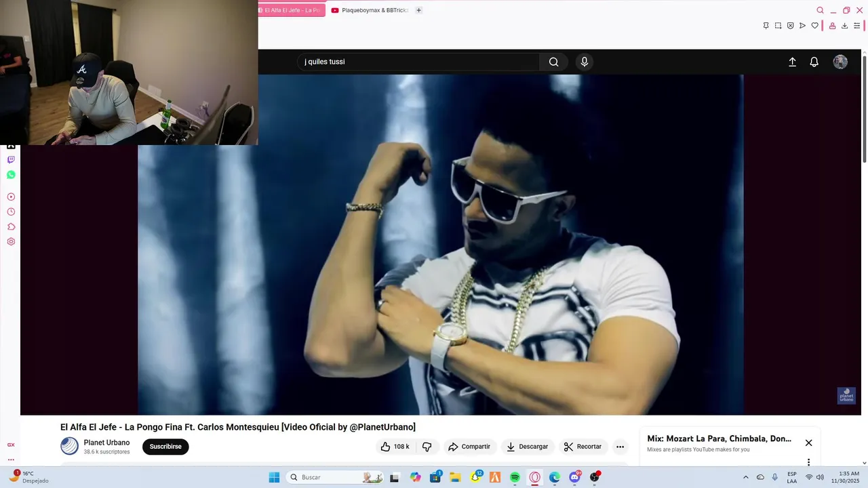The image size is (868, 488).
Task: Open the Player panel in the sidebar
Action: pyautogui.click(x=11, y=197)
